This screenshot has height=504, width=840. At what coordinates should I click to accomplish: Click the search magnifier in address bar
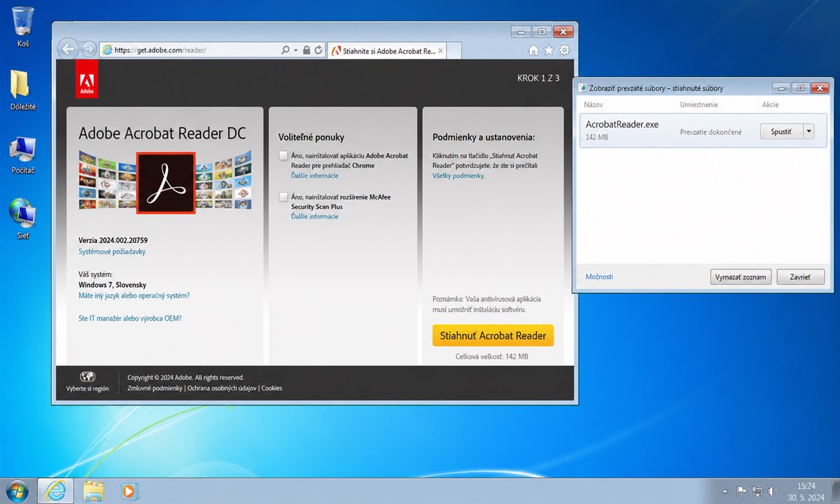coord(285,50)
